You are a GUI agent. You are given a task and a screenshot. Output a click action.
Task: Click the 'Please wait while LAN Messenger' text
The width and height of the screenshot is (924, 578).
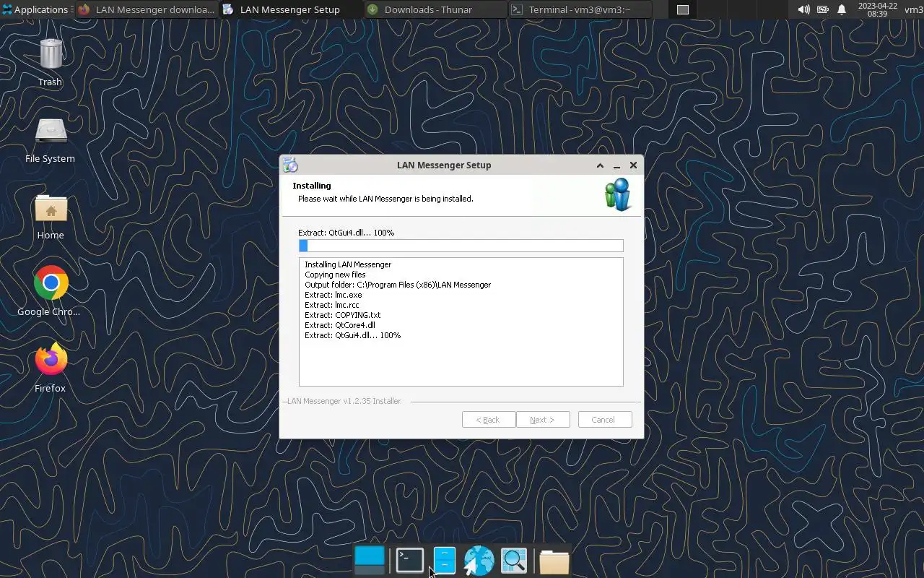[x=385, y=199]
